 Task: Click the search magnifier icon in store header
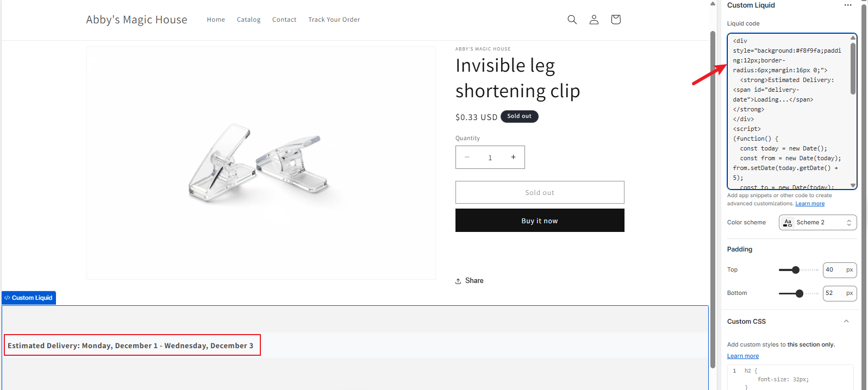click(572, 20)
